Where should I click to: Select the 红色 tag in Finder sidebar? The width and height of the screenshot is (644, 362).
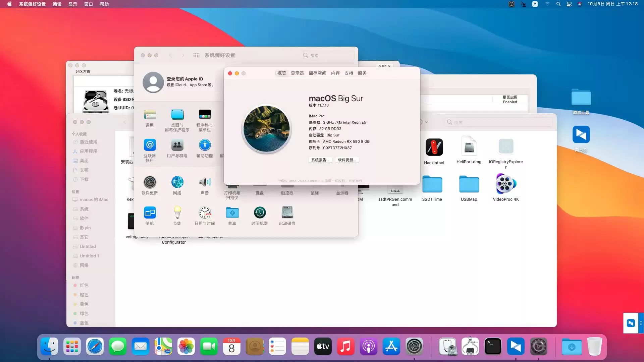(84, 285)
